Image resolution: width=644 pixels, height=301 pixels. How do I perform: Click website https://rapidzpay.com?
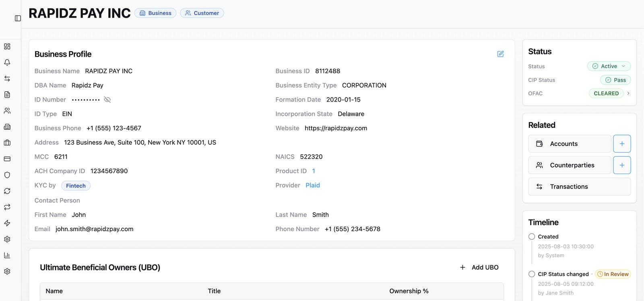pos(336,128)
